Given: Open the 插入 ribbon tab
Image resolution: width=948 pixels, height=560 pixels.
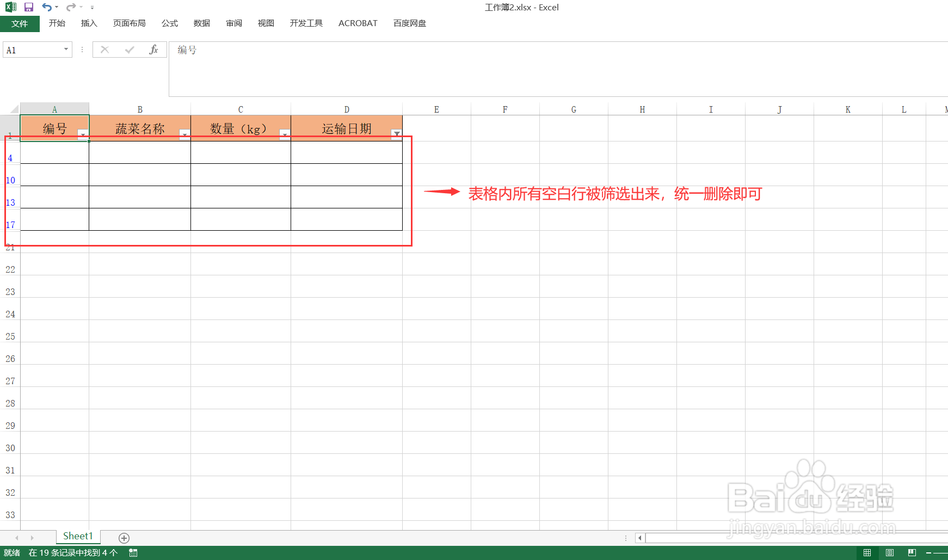Looking at the screenshot, I should coord(89,23).
